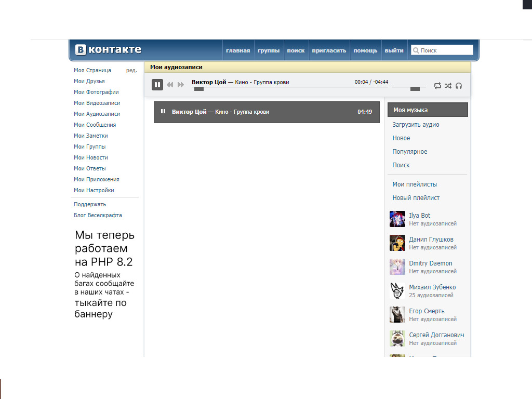Open Блог Веселкрафта

point(98,215)
